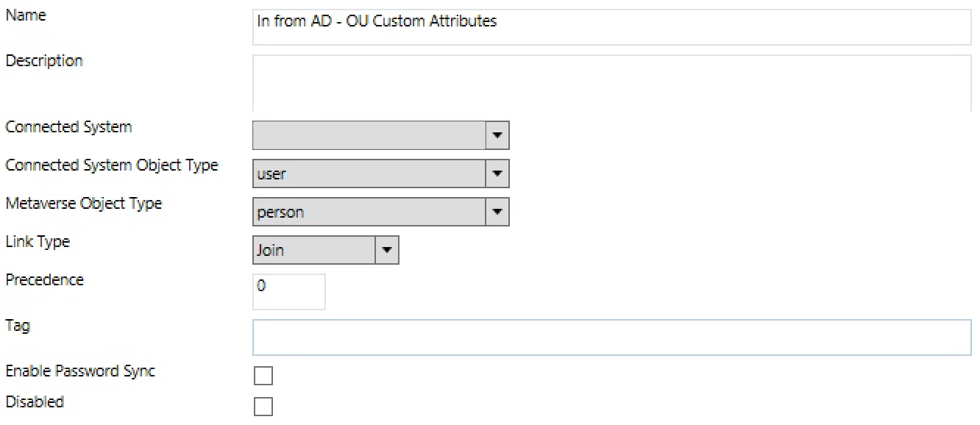980x425 pixels.
Task: Click the 'Link Type' label
Action: 38,241
